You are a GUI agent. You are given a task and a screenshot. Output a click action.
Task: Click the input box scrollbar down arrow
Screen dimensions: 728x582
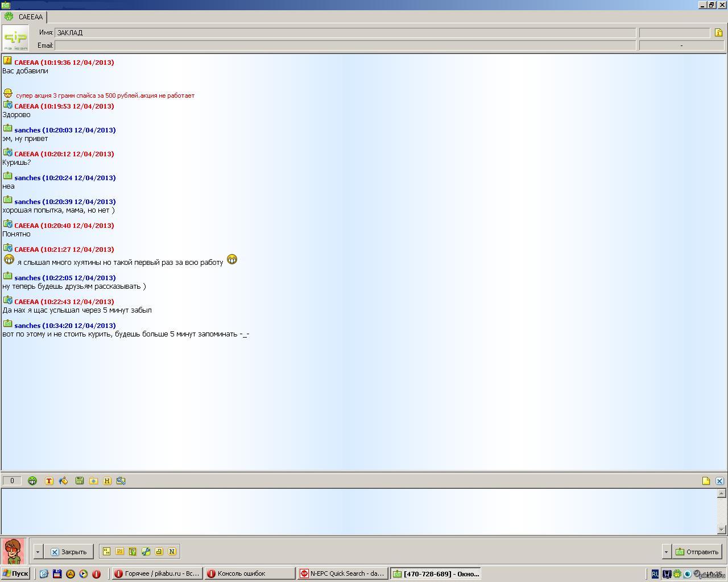pos(722,530)
